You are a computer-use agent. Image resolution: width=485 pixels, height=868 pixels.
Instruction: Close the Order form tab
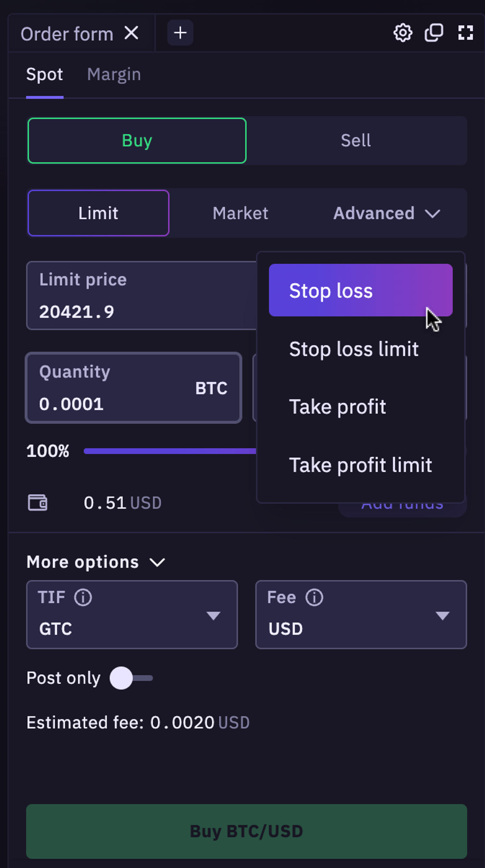tap(131, 33)
